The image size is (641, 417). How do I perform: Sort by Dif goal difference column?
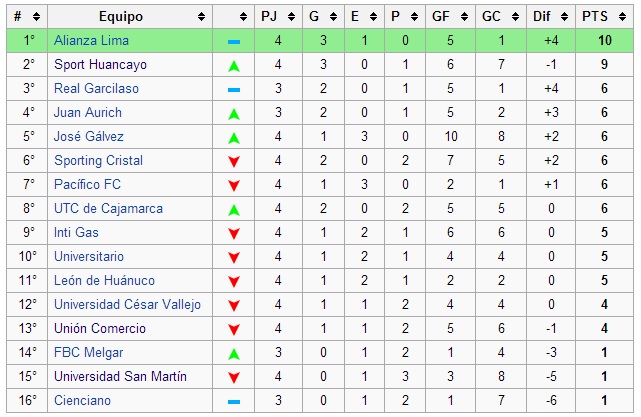click(558, 17)
